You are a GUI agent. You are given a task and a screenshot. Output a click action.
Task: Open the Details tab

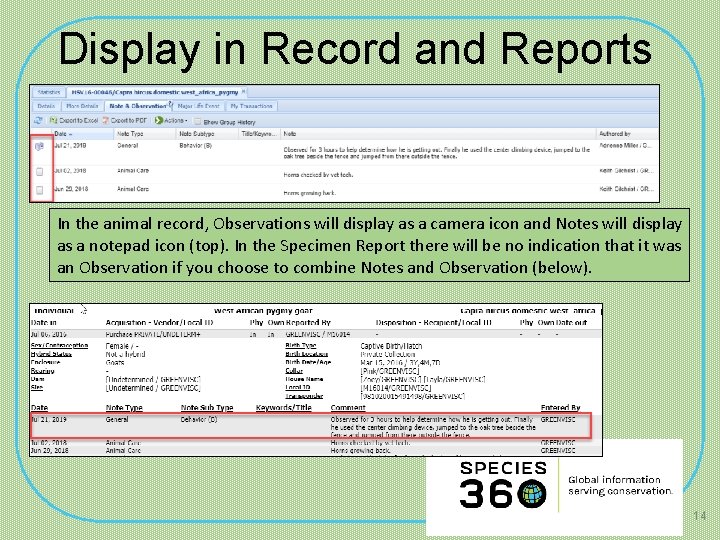point(46,106)
